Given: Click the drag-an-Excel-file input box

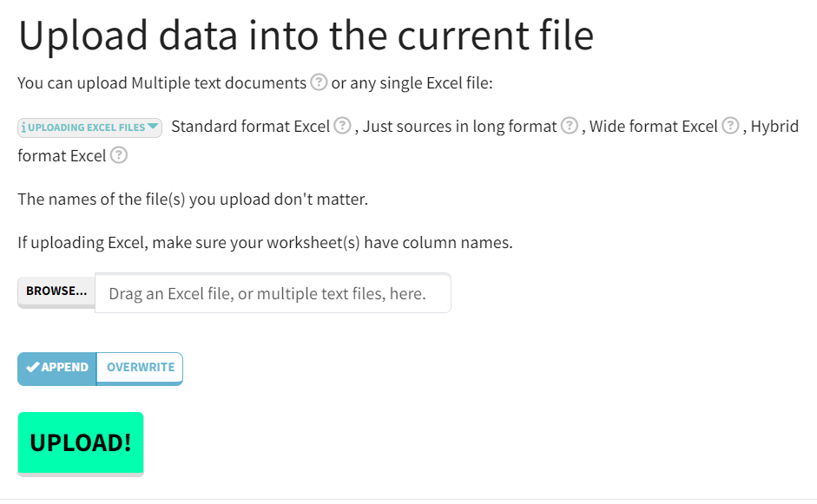Looking at the screenshot, I should (x=273, y=293).
